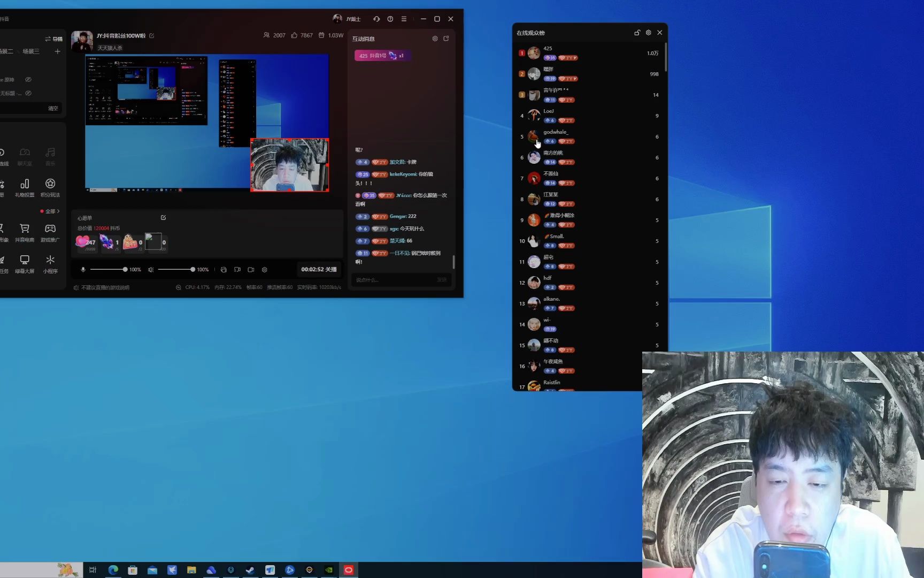
Task: Click the performance monitor icon beside CPU
Action: pos(179,287)
